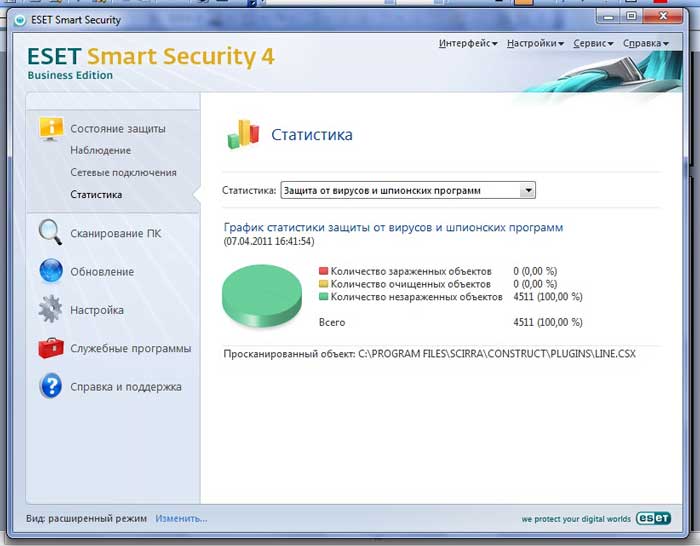Minimize the ESET Smart Security window
The width and height of the screenshot is (700, 546).
coord(608,17)
